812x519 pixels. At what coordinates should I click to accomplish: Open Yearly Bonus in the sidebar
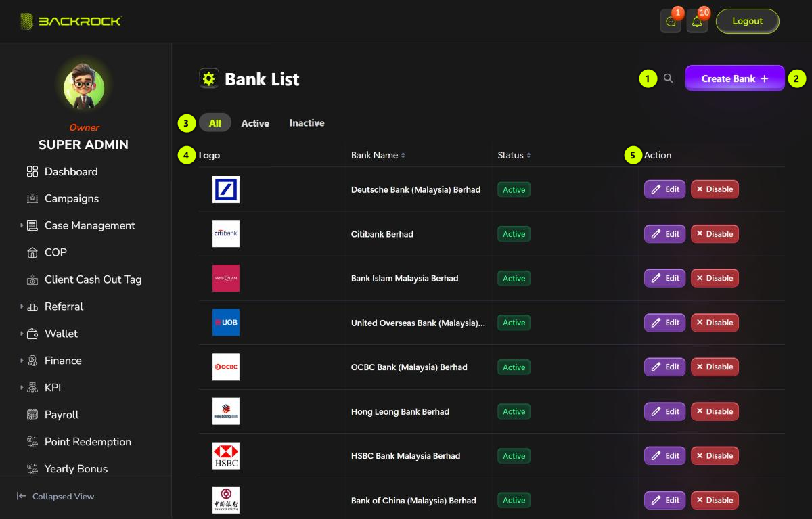click(67, 469)
